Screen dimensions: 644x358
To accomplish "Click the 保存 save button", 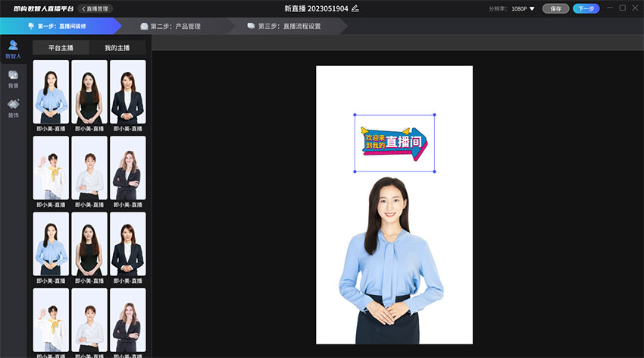I will point(555,8).
